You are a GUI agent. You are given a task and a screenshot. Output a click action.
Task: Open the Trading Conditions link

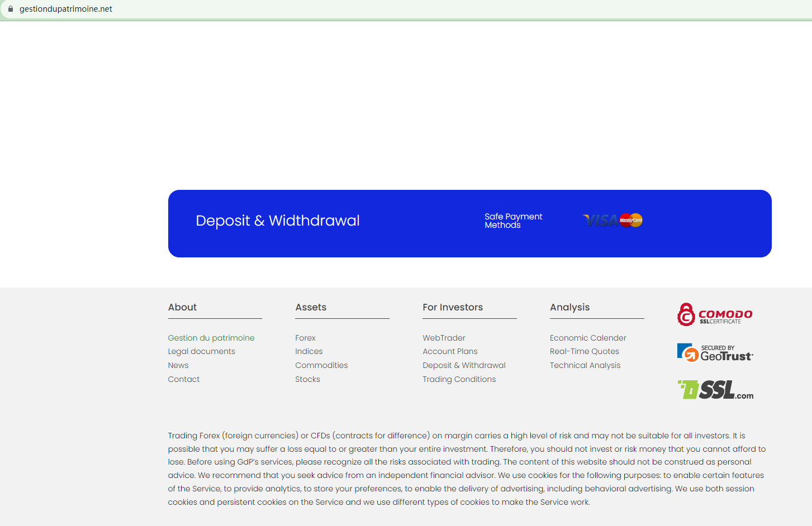(459, 379)
